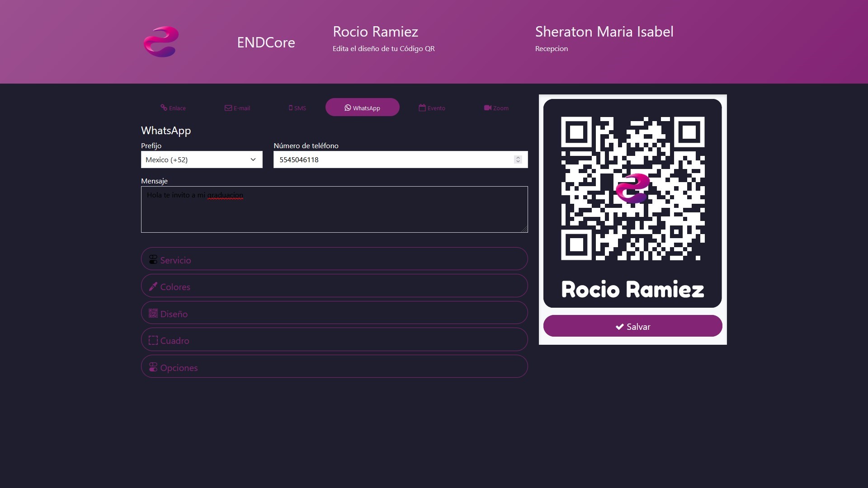The image size is (868, 488).
Task: Click the checkmark icon on Salvar button
Action: point(620,327)
